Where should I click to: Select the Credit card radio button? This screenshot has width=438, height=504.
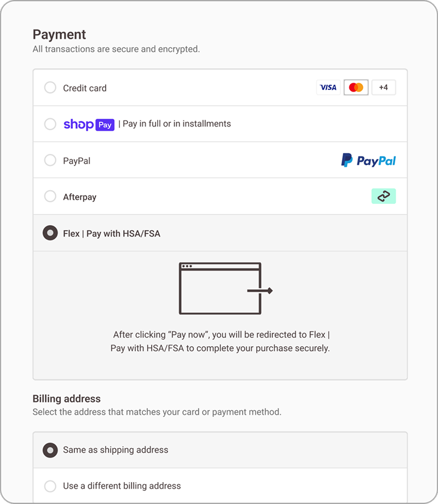click(x=50, y=88)
